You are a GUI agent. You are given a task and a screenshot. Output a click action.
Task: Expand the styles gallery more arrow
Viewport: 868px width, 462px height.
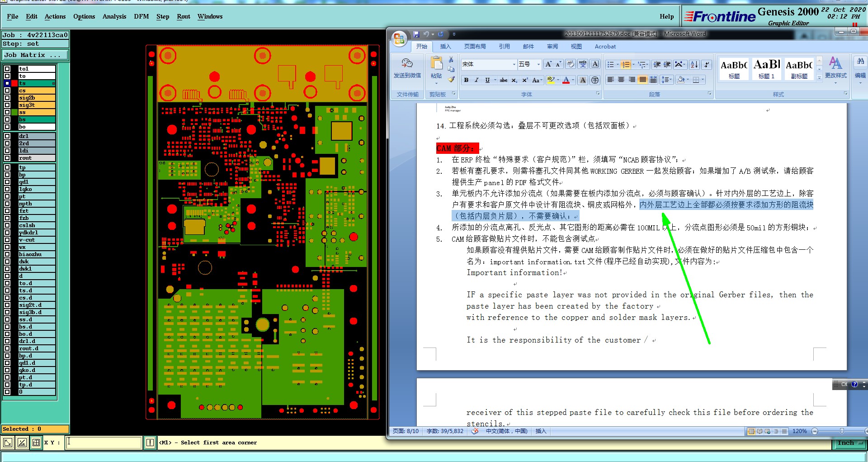(819, 78)
